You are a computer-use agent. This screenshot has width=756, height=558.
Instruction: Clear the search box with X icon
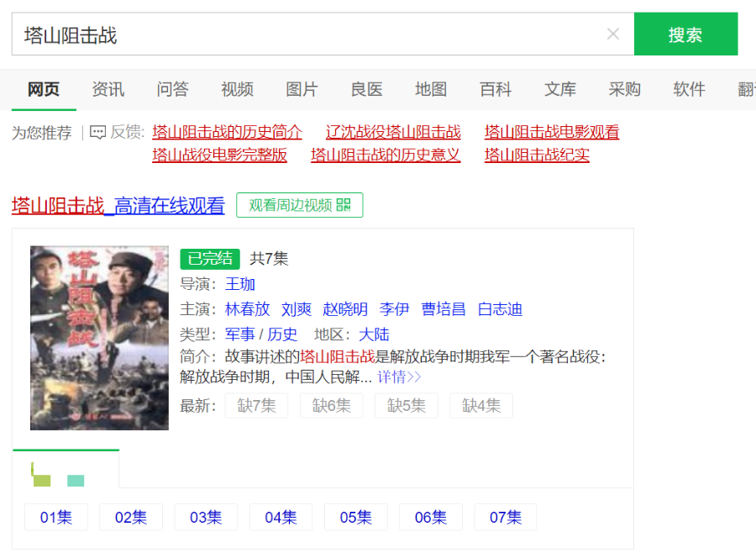(613, 34)
